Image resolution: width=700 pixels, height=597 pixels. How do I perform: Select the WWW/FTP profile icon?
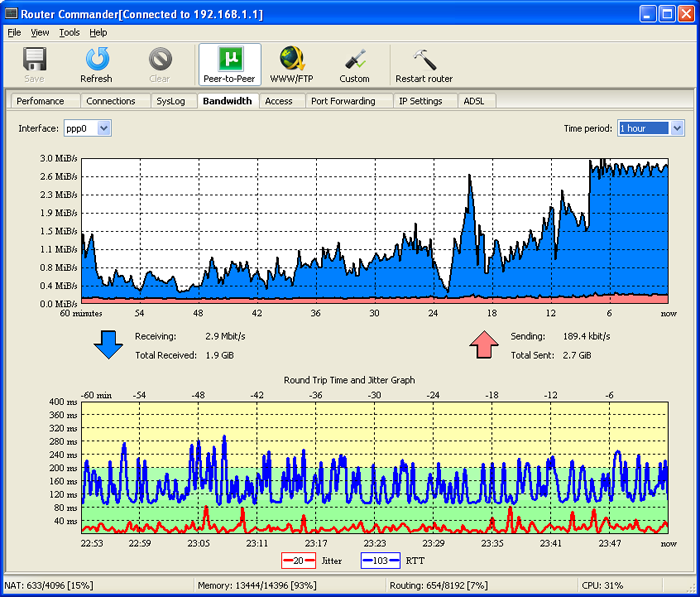[x=292, y=59]
